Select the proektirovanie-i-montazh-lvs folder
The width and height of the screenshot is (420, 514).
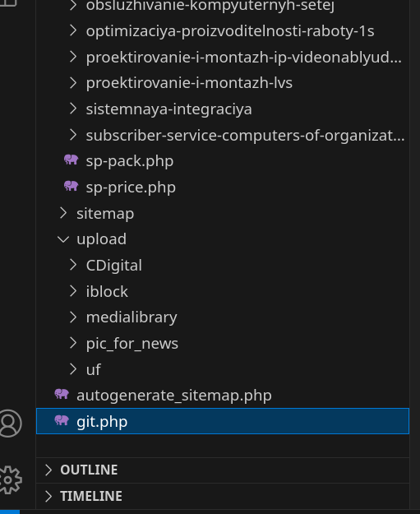point(189,83)
